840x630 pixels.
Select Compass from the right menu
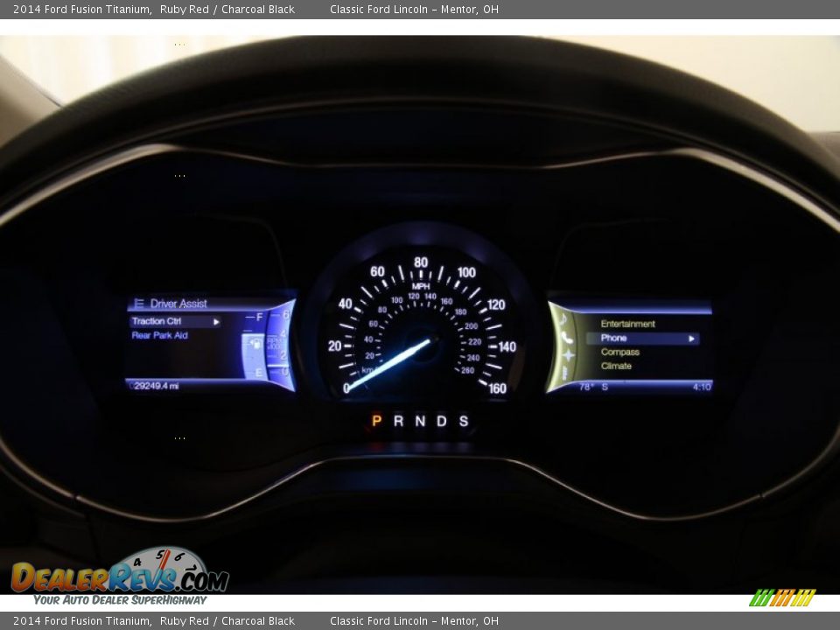click(x=621, y=352)
